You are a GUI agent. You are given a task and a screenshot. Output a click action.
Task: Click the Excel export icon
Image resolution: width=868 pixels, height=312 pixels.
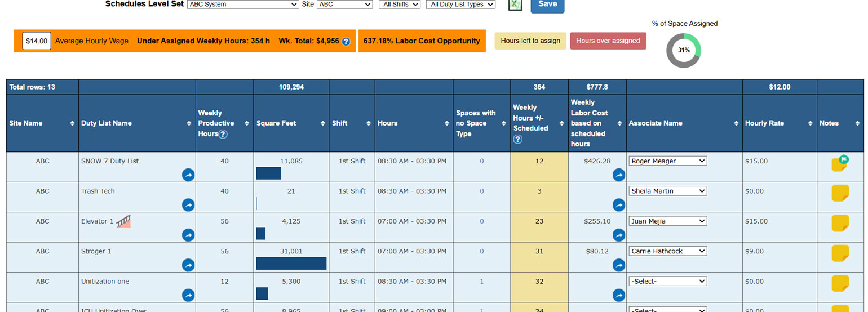click(x=515, y=5)
